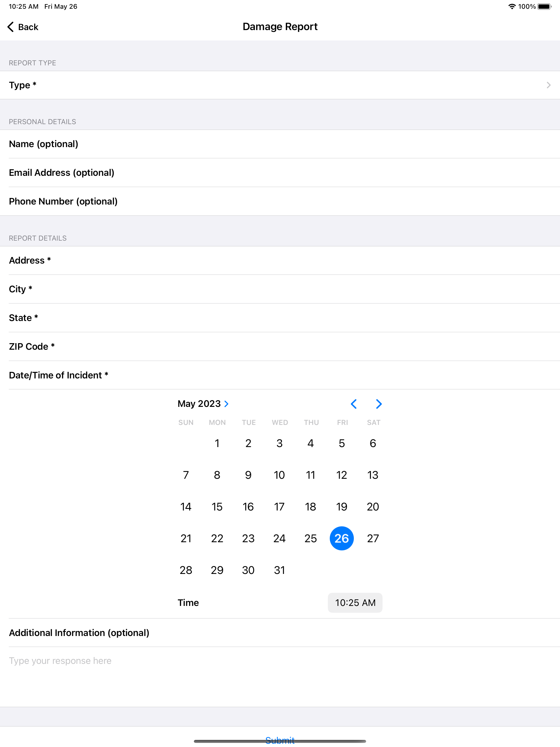Viewport: 560px width, 747px height.
Task: Choose May 31 on the calendar
Action: coord(279,570)
